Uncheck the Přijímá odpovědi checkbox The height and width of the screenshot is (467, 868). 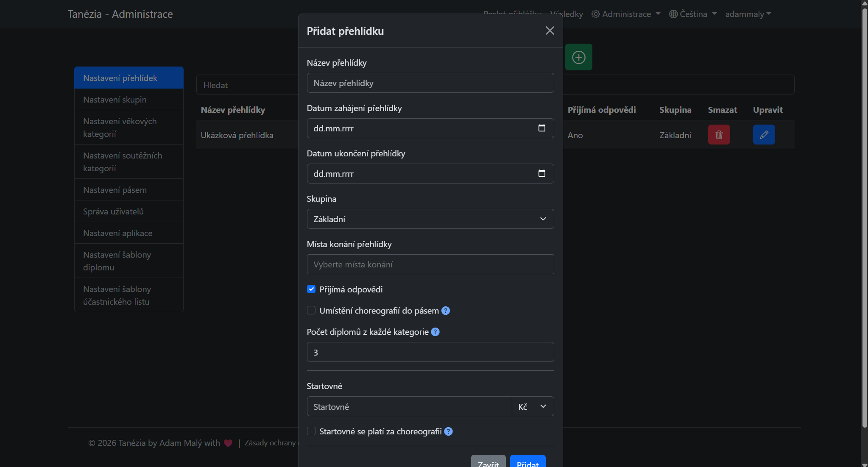coord(311,289)
